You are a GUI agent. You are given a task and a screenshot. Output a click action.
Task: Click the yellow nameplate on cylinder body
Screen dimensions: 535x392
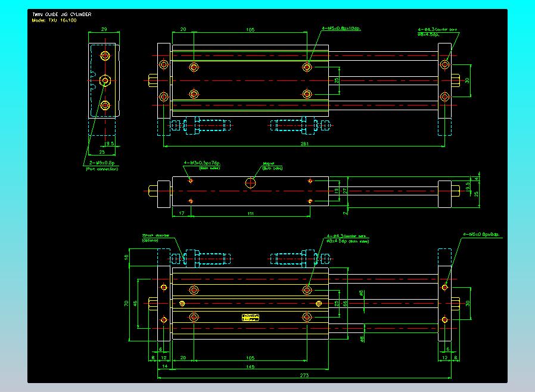coord(250,318)
